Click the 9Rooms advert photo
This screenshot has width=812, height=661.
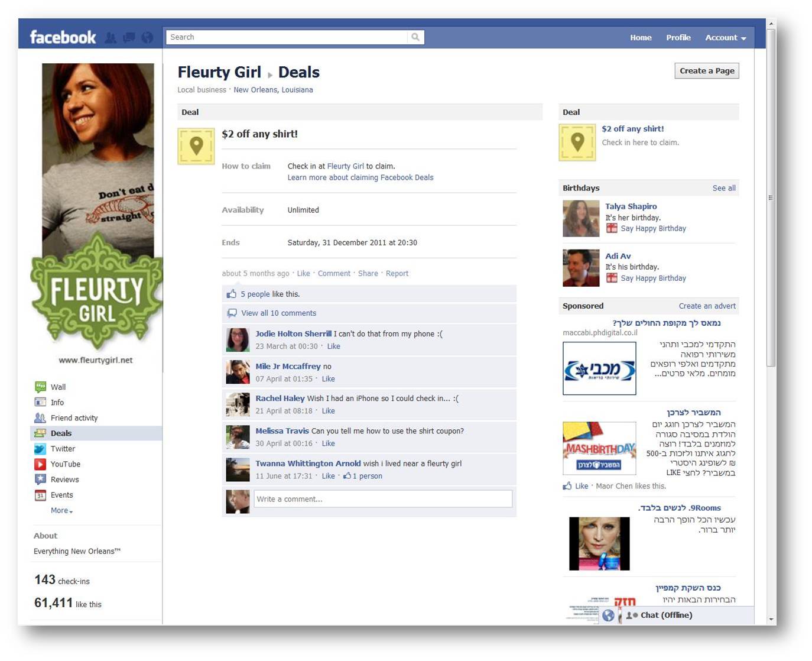599,543
